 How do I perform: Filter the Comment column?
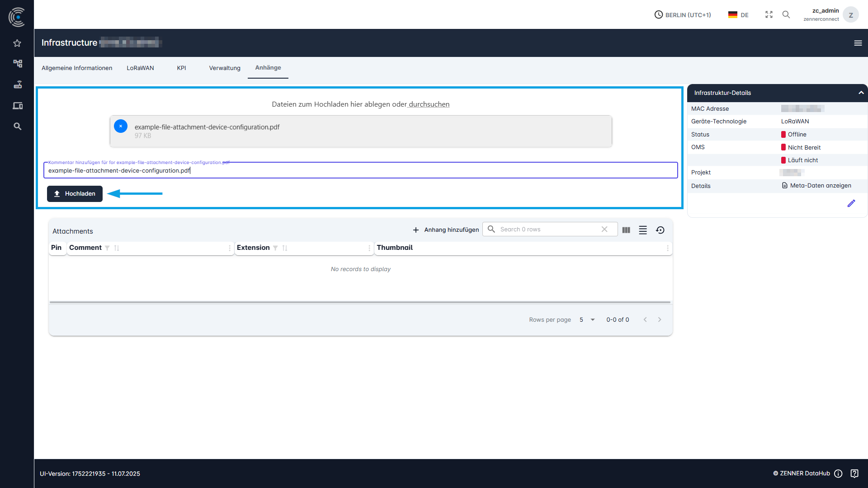point(107,248)
